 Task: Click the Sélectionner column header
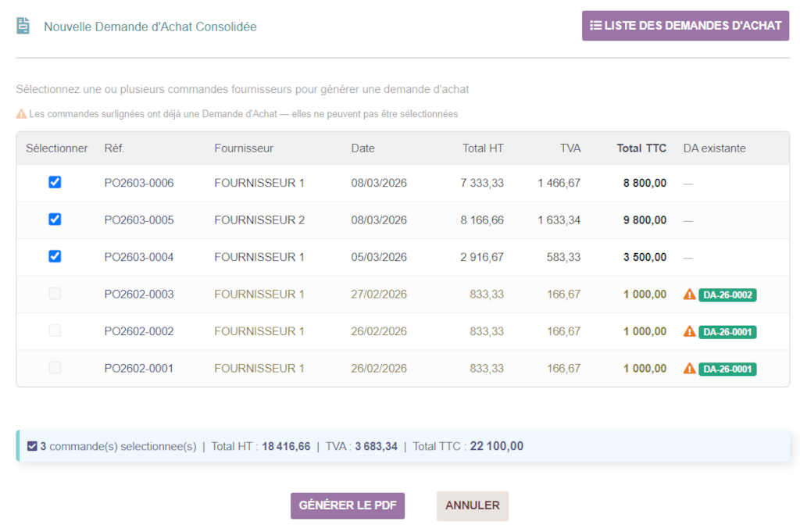[56, 148]
